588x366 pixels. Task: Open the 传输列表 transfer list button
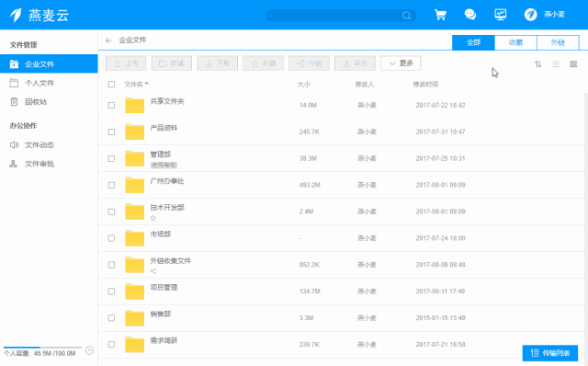click(x=550, y=353)
